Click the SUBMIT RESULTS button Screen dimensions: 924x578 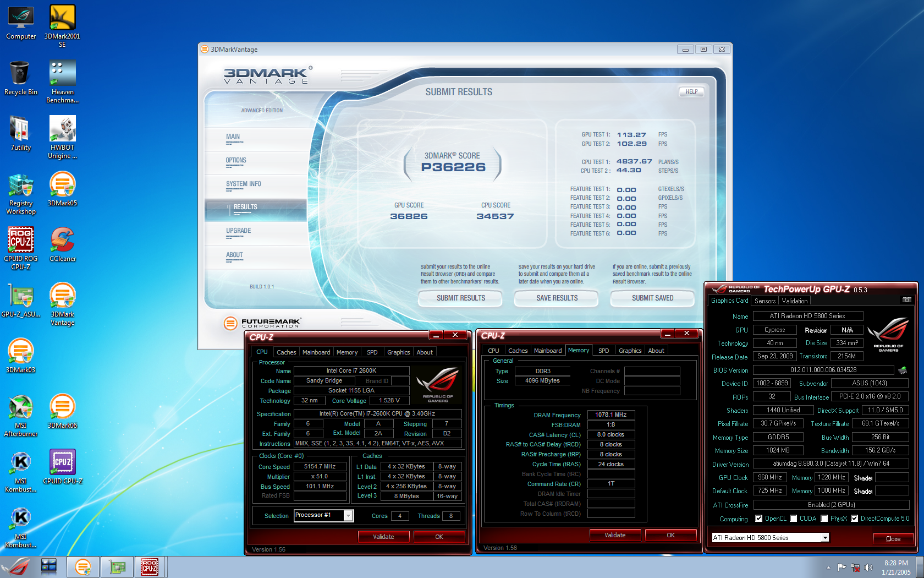point(461,298)
